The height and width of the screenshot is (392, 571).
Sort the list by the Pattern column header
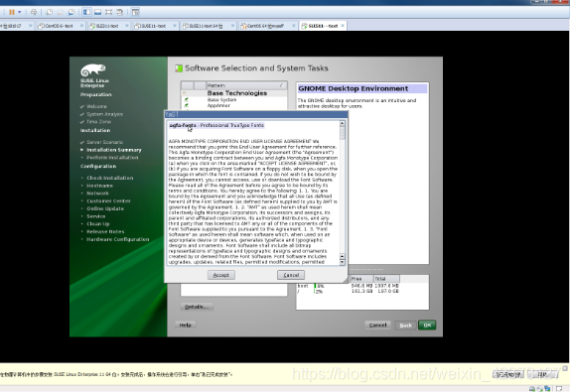click(x=246, y=85)
